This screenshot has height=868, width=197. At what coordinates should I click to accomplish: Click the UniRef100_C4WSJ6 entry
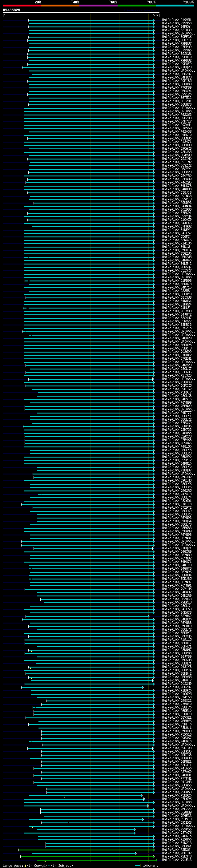(176, 399)
